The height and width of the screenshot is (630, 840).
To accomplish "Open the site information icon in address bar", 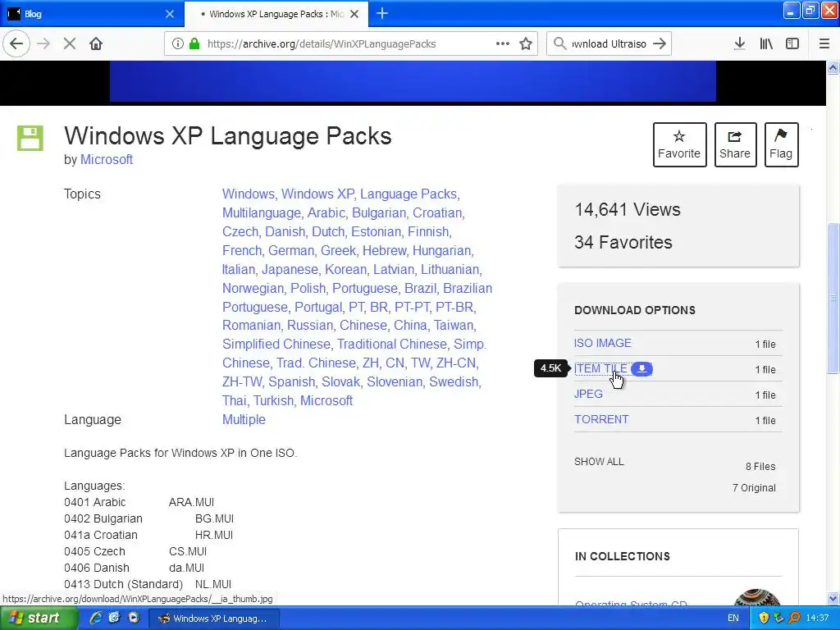I will pos(177,44).
